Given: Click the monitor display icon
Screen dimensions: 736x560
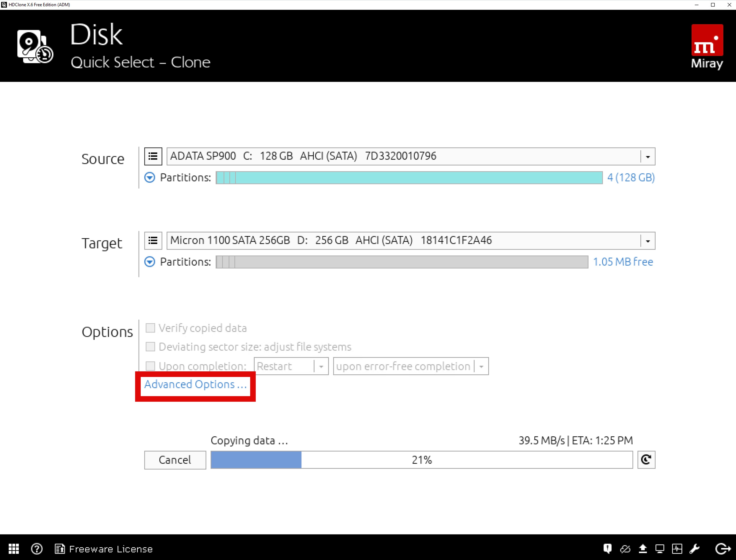Looking at the screenshot, I should click(660, 548).
